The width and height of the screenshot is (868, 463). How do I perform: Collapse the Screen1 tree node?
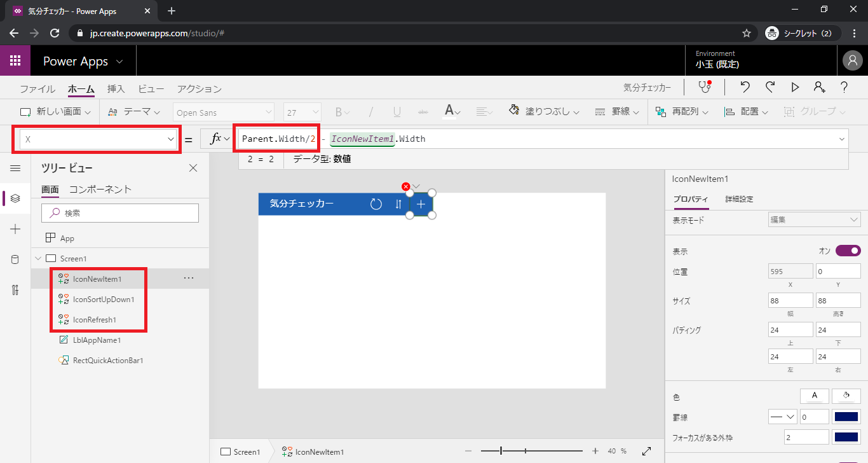[38, 258]
